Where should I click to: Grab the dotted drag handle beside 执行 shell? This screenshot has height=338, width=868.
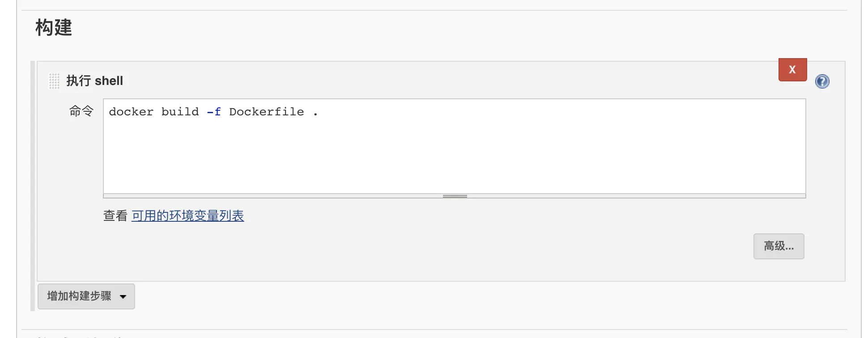54,81
